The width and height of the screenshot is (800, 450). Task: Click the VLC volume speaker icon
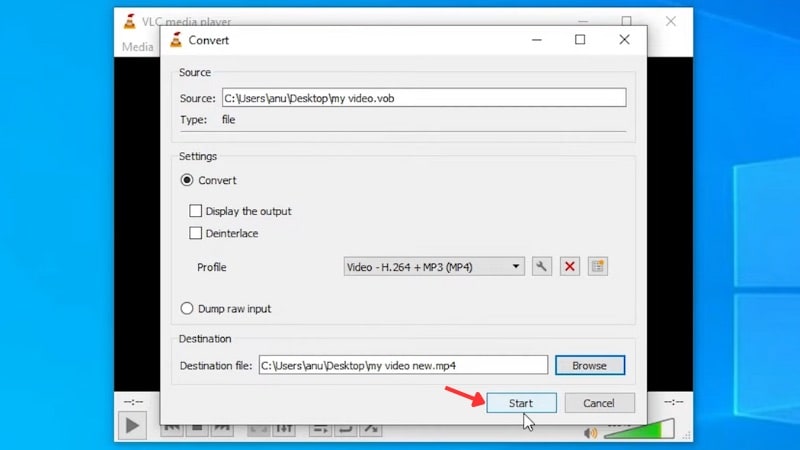590,433
